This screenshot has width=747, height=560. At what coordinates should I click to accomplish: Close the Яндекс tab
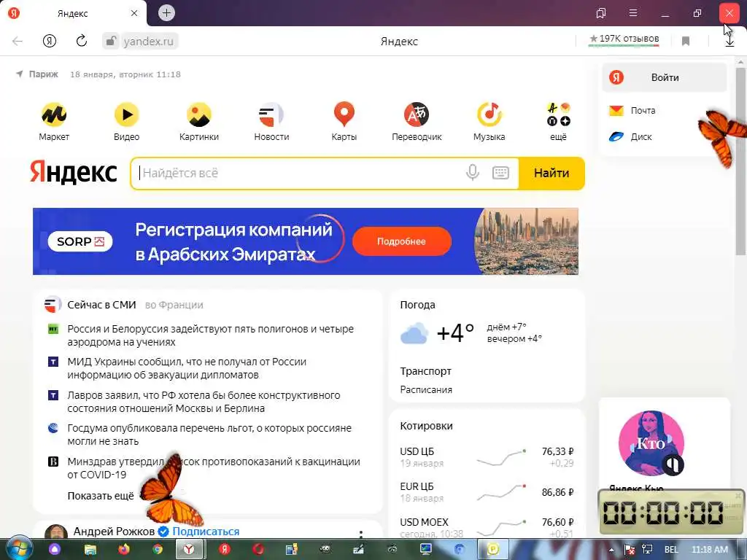[134, 13]
